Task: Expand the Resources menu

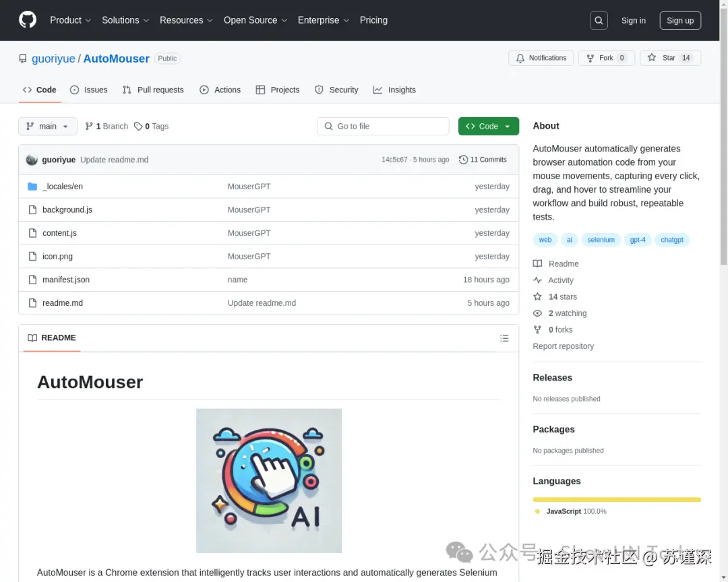Action: tap(186, 20)
